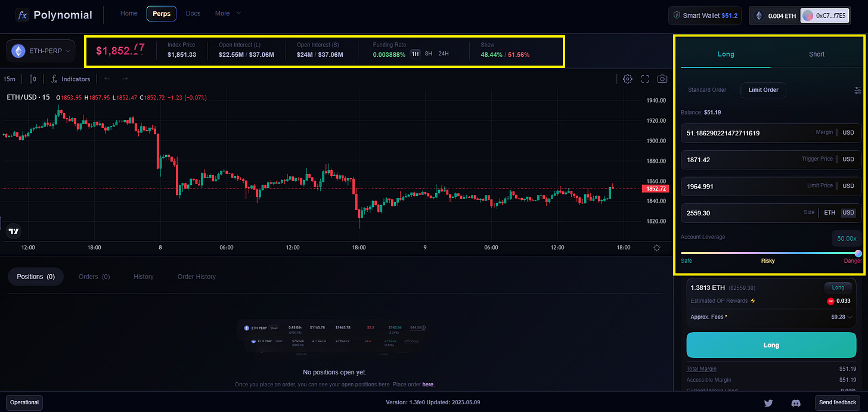Take a chart snapshot with camera icon

point(662,79)
